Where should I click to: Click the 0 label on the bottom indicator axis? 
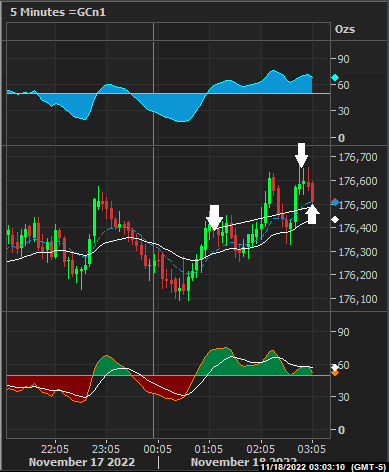341,430
